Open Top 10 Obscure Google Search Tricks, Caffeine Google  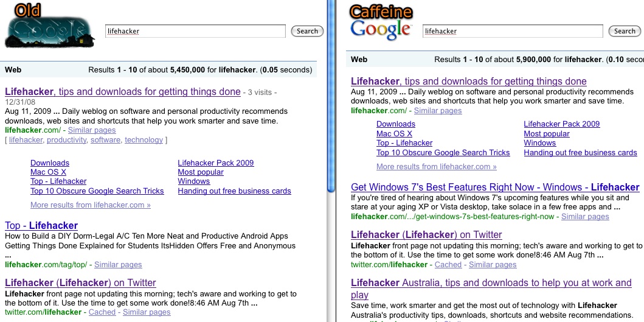click(443, 153)
